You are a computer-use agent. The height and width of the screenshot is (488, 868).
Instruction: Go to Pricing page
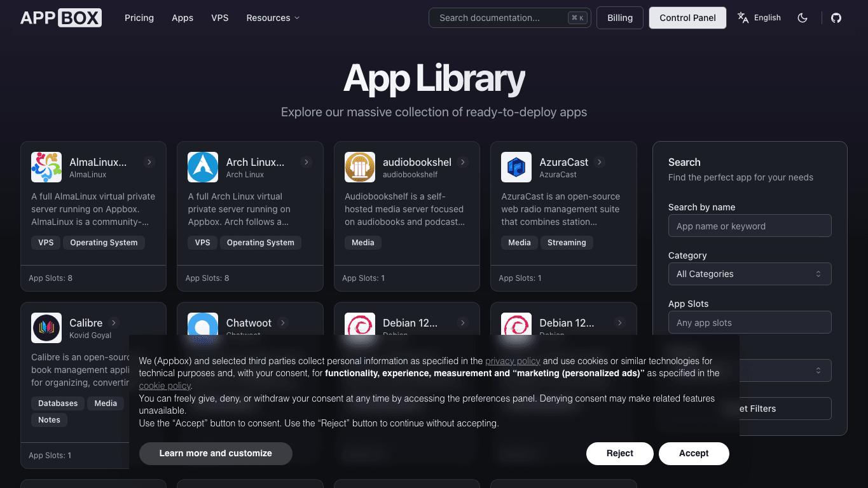coord(139,18)
